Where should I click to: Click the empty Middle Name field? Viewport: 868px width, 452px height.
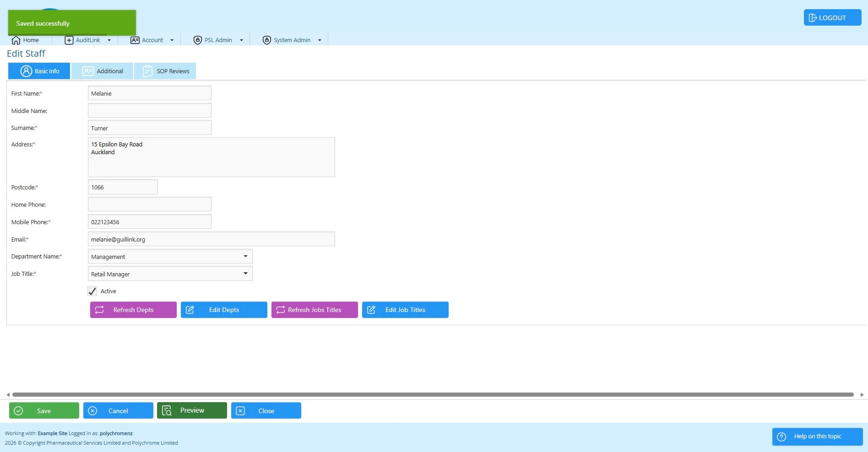(x=150, y=110)
